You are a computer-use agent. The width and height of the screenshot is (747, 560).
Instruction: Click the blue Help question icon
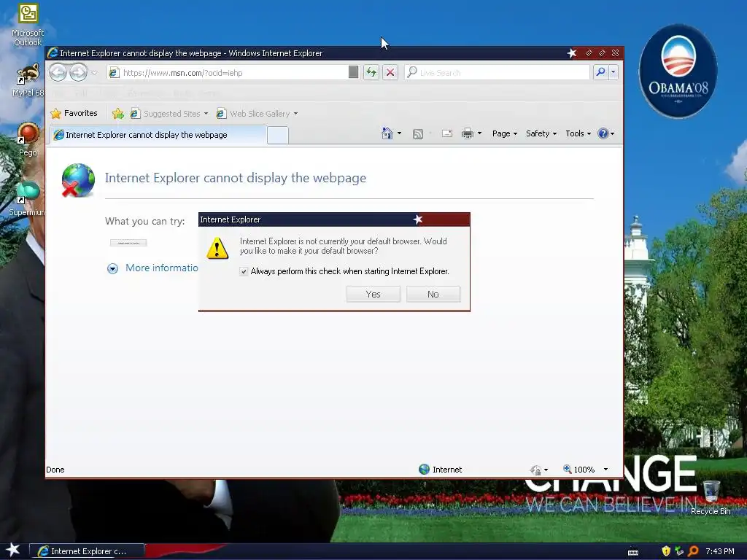tap(603, 133)
